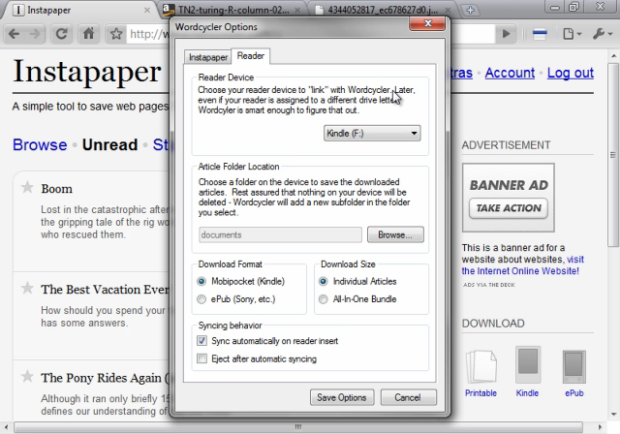Click the Unread section heading
The height and width of the screenshot is (434, 620).
(x=110, y=145)
